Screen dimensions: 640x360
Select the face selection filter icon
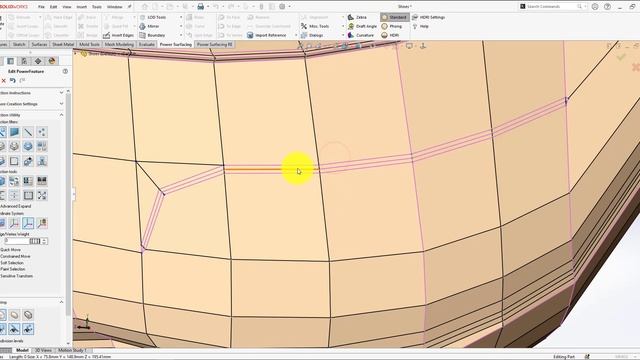(14, 132)
